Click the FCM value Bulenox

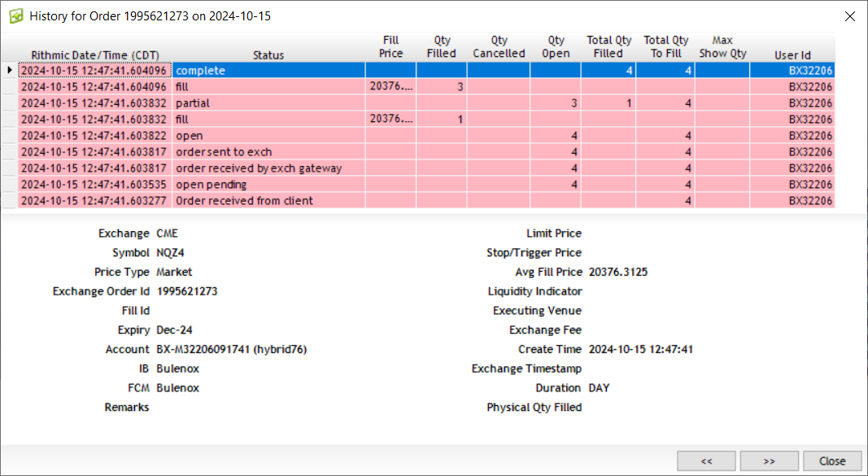(177, 388)
